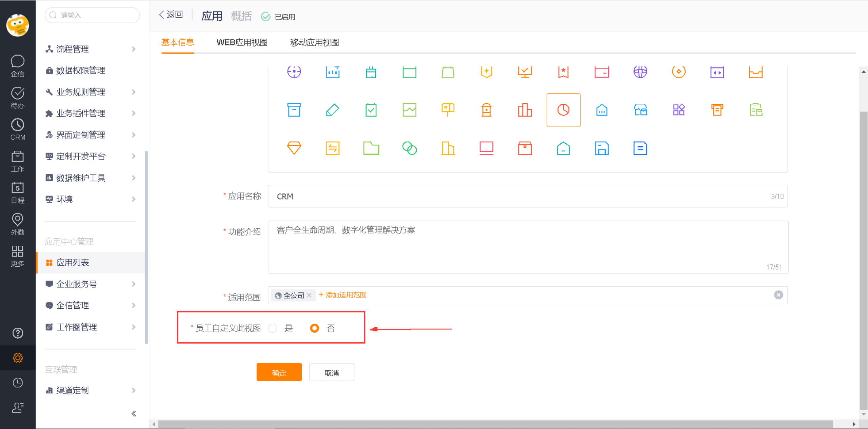Open the 更多 grid icon

18,256
